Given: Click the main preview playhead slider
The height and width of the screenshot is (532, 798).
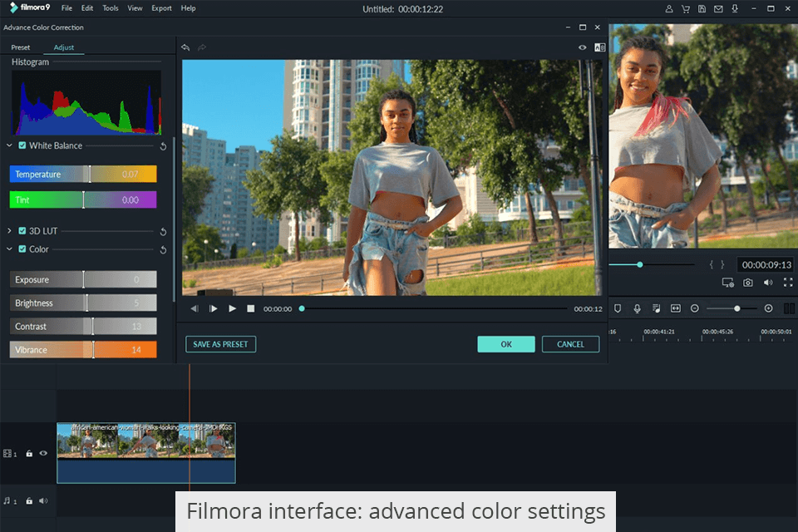Looking at the screenshot, I should pos(640,264).
